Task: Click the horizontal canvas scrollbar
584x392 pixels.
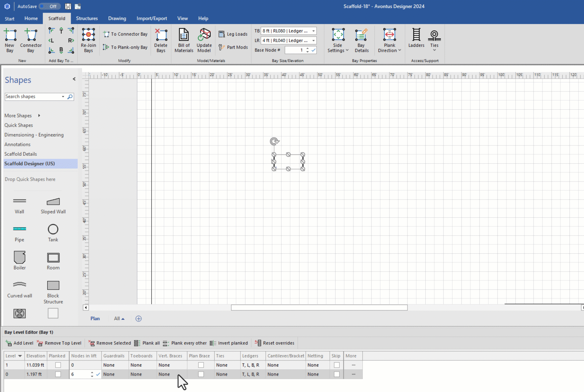Action: (x=319, y=308)
